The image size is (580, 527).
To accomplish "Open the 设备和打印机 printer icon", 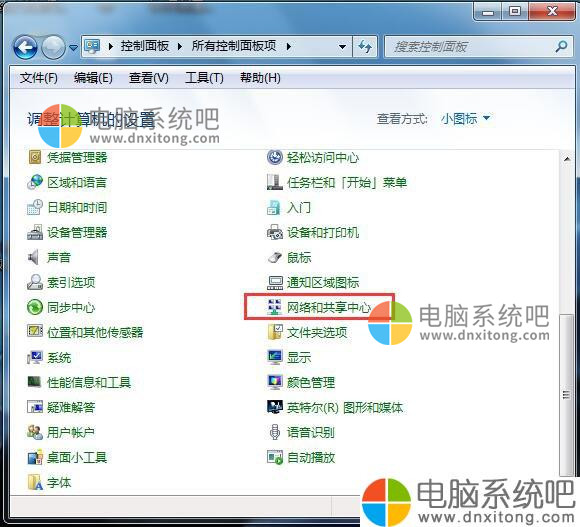I will 274,233.
